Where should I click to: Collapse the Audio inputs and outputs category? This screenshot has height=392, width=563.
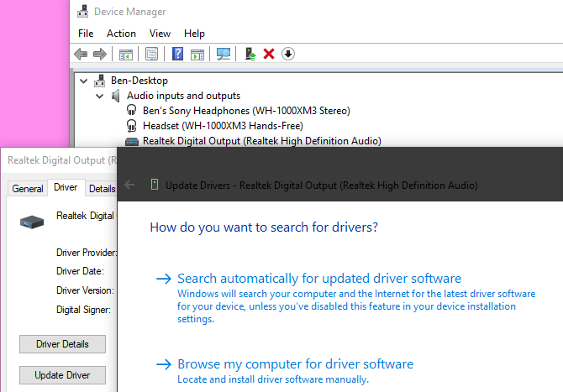point(99,96)
